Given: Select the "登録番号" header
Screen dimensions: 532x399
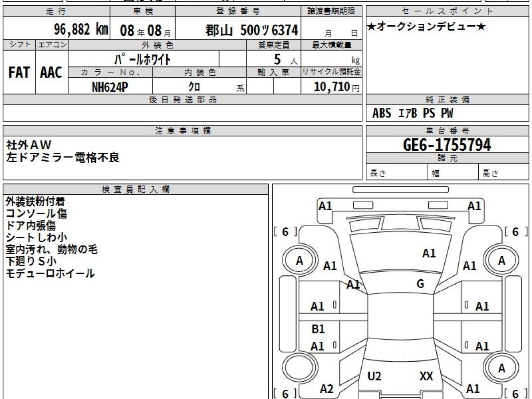Looking at the screenshot, I should coord(238,11).
